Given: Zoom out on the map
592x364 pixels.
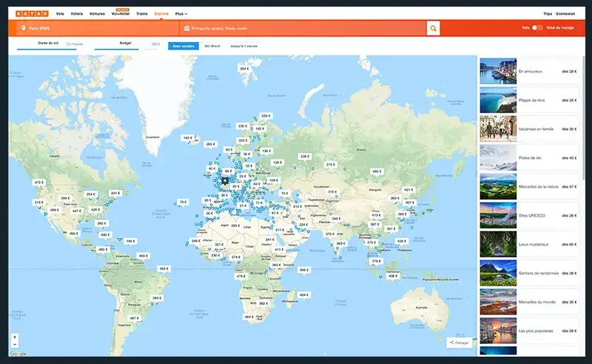Looking at the screenshot, I should 14,346.
